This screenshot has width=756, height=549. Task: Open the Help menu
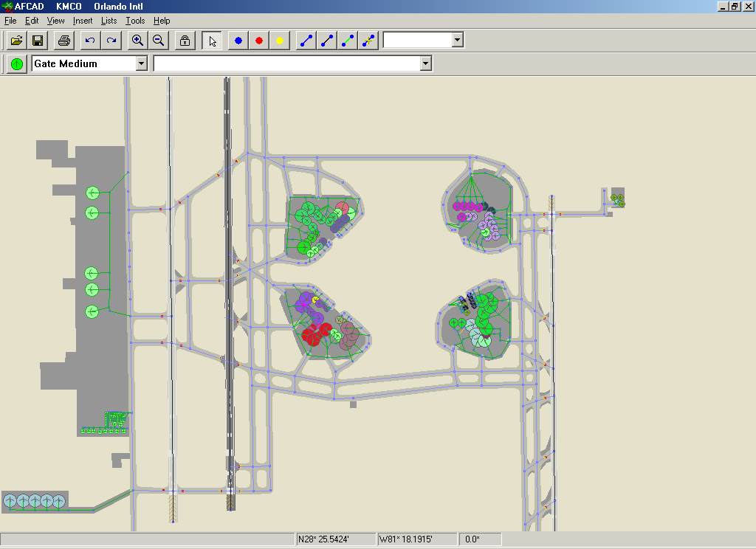(162, 21)
